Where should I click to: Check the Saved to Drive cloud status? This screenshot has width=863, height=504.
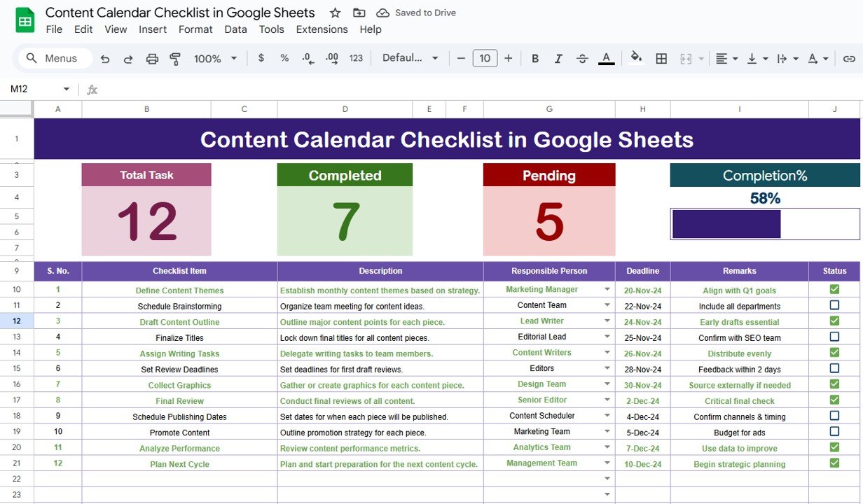point(416,13)
